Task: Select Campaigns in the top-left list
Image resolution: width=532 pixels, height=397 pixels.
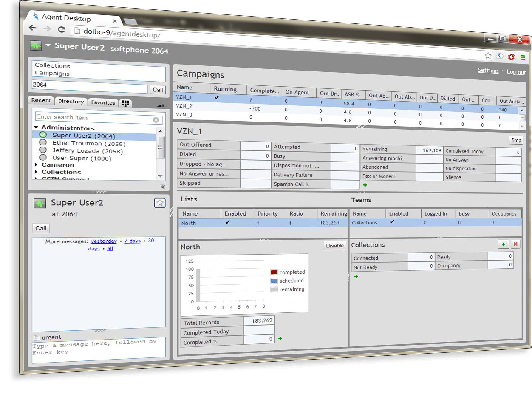Action: point(52,73)
